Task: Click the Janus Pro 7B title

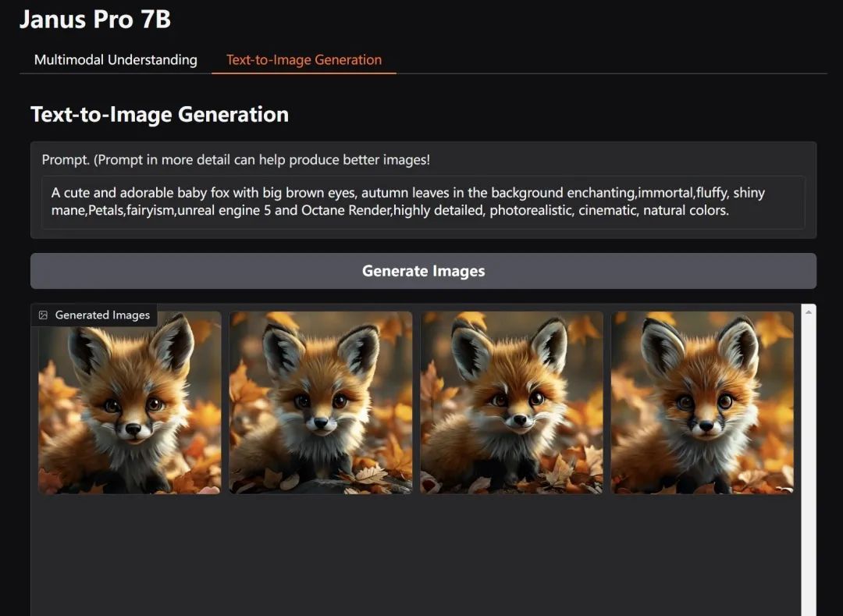Action: click(x=94, y=20)
